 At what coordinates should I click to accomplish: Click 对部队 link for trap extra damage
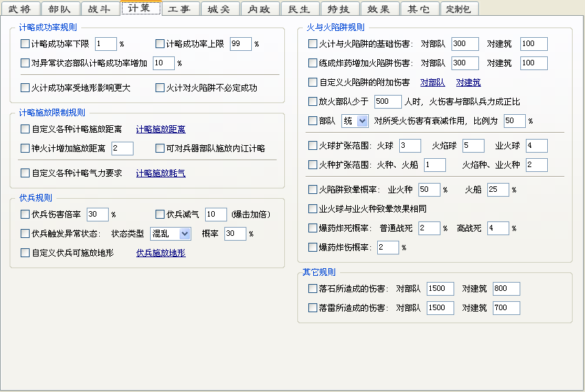tap(432, 83)
